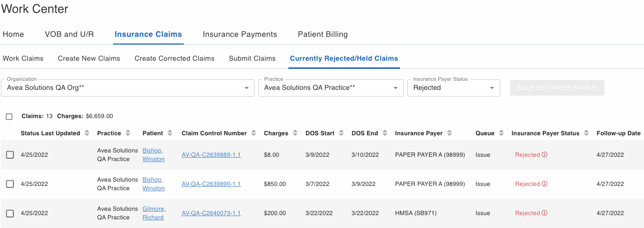This screenshot has width=644, height=228.
Task: Go to Submit Claims sub-tab
Action: (x=252, y=58)
